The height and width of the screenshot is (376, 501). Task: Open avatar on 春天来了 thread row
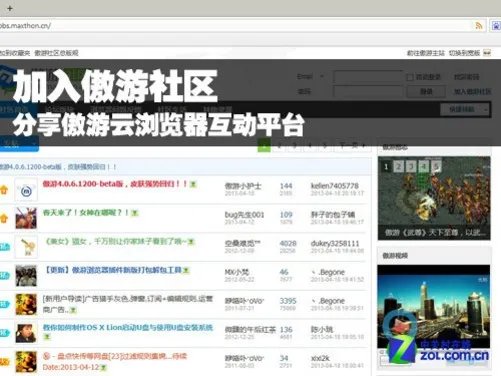tap(26, 218)
